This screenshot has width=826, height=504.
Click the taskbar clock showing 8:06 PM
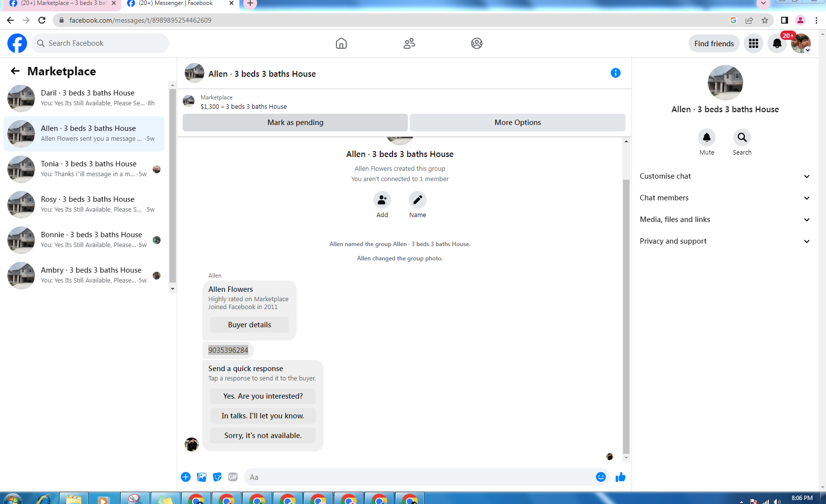tap(802, 498)
